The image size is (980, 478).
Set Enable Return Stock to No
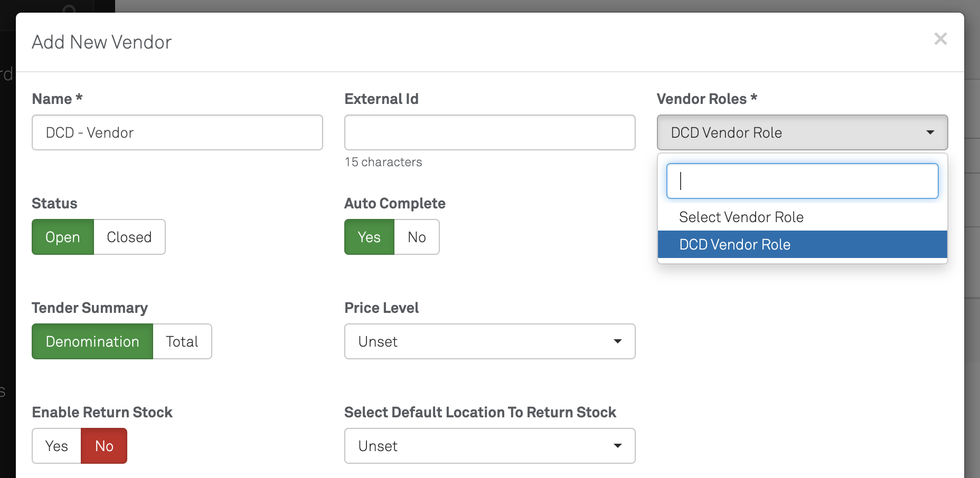(x=104, y=446)
